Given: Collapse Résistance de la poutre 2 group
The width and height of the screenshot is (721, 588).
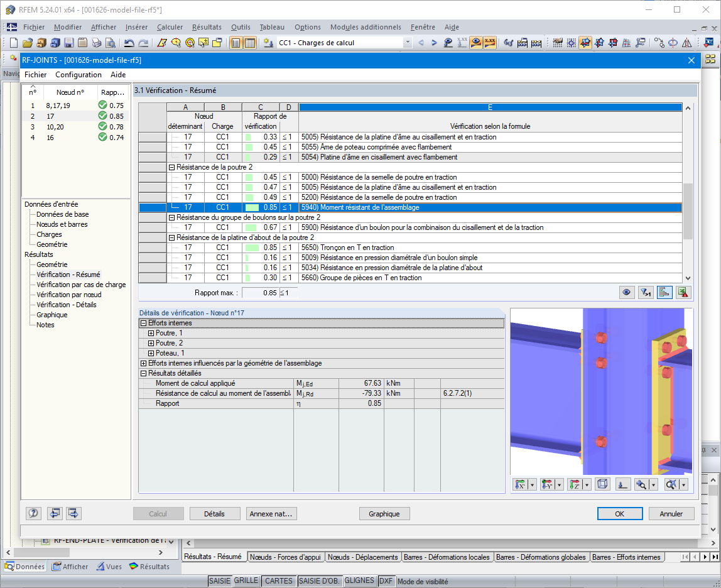Looking at the screenshot, I should (171, 168).
